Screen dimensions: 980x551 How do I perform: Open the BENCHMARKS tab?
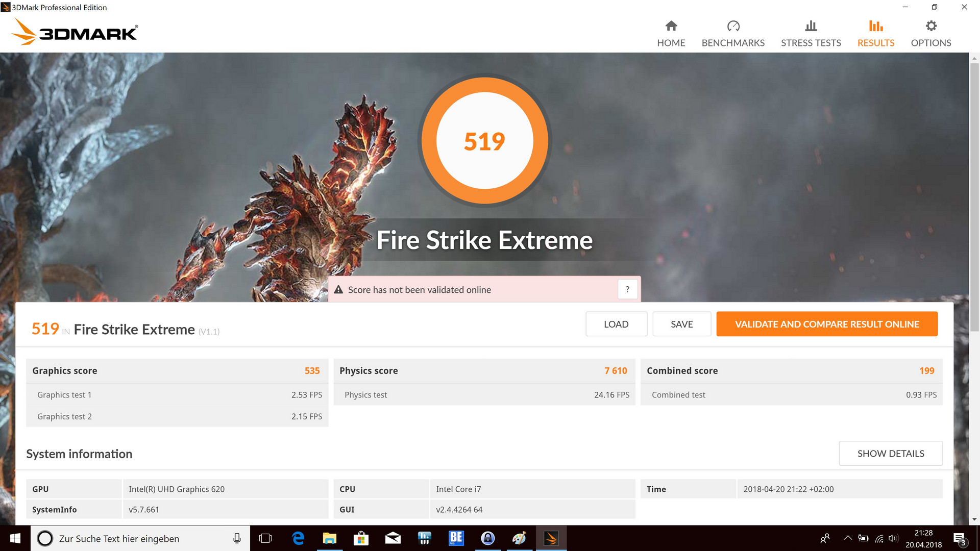(733, 34)
